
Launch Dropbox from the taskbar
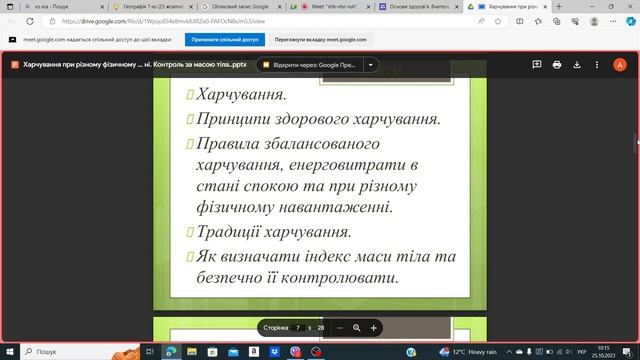275,351
